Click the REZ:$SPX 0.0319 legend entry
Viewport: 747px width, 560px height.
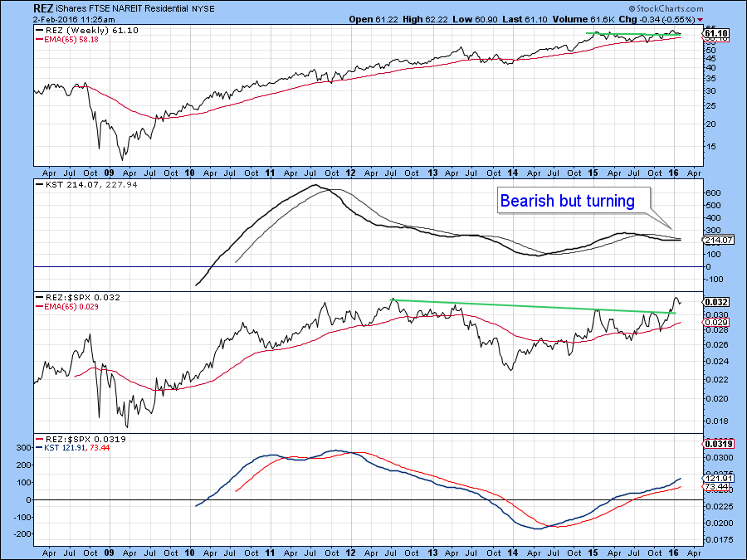click(x=81, y=439)
